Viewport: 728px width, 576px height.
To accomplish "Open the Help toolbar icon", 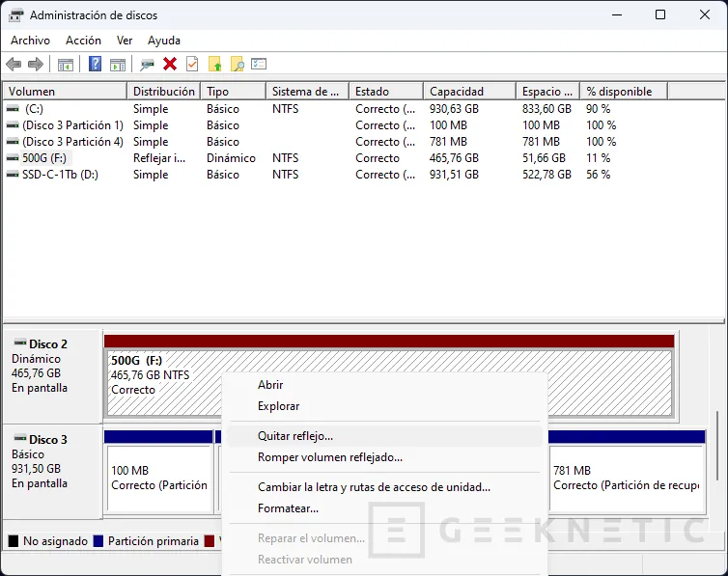I will (x=96, y=64).
